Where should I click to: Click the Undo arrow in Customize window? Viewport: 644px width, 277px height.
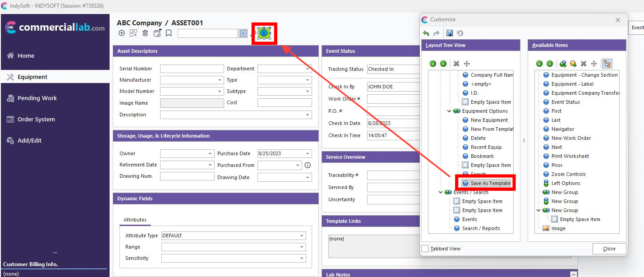point(425,32)
